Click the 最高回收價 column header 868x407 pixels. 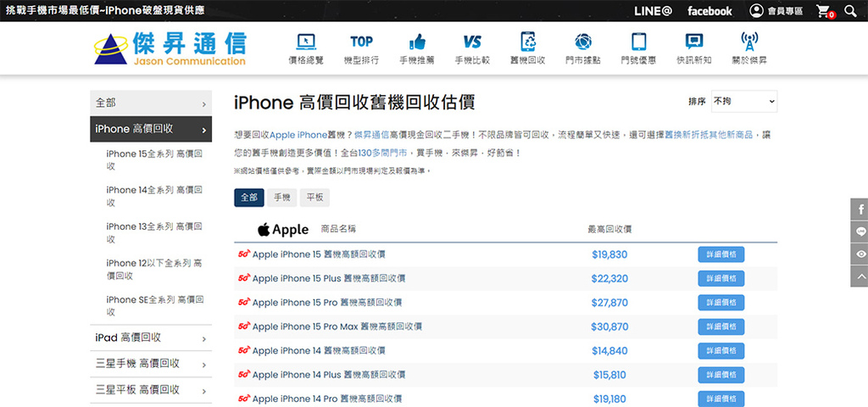(x=609, y=229)
